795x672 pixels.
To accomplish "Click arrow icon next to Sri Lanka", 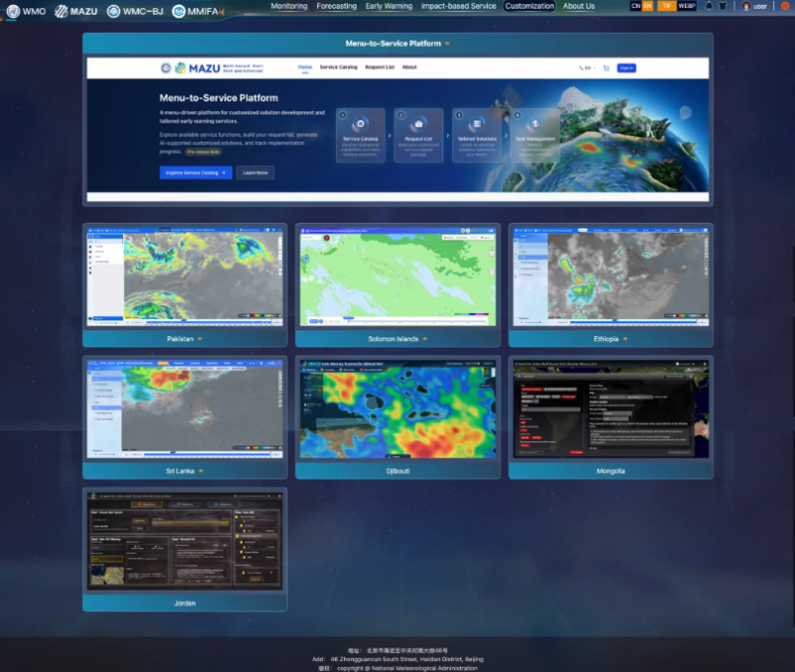I will (201, 471).
